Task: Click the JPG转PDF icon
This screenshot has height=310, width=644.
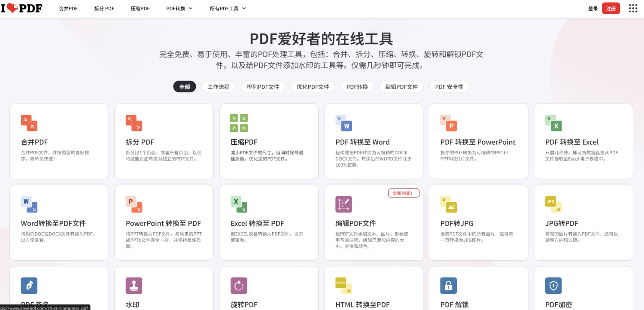Action: click(553, 204)
